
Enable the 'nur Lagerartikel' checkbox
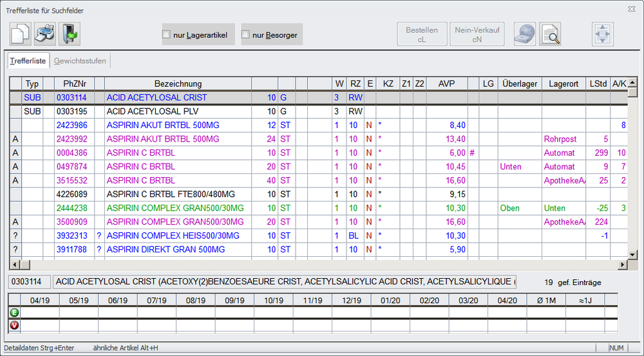click(166, 35)
